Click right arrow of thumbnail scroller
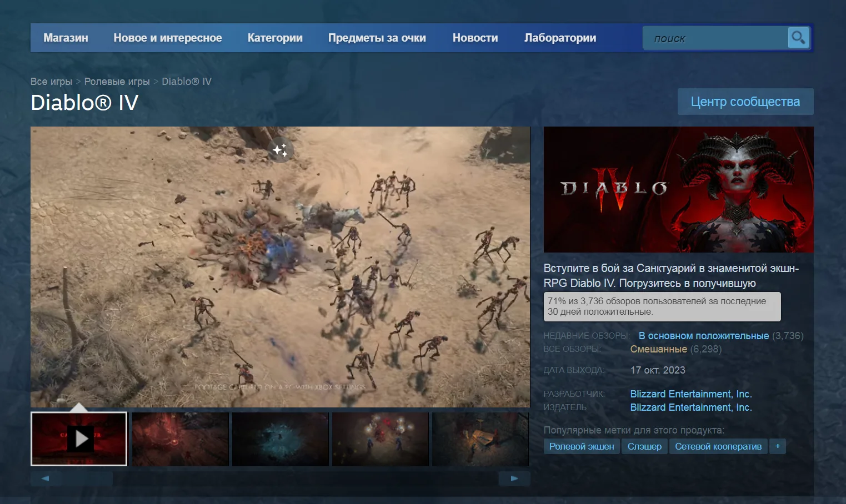The width and height of the screenshot is (846, 504). [514, 478]
